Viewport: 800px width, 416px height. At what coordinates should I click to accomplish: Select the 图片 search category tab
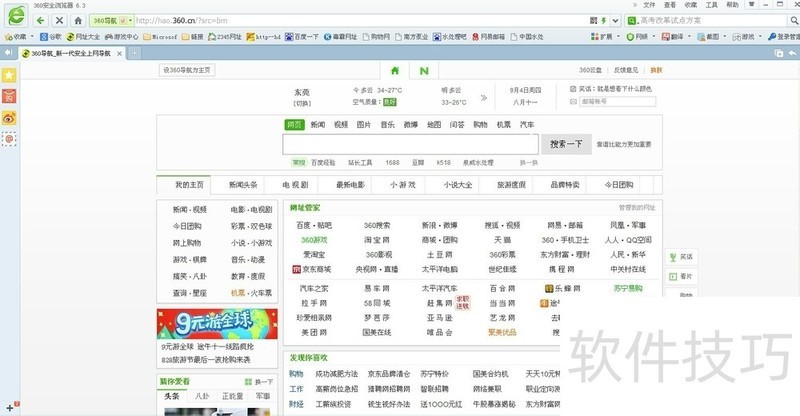pyautogui.click(x=364, y=125)
